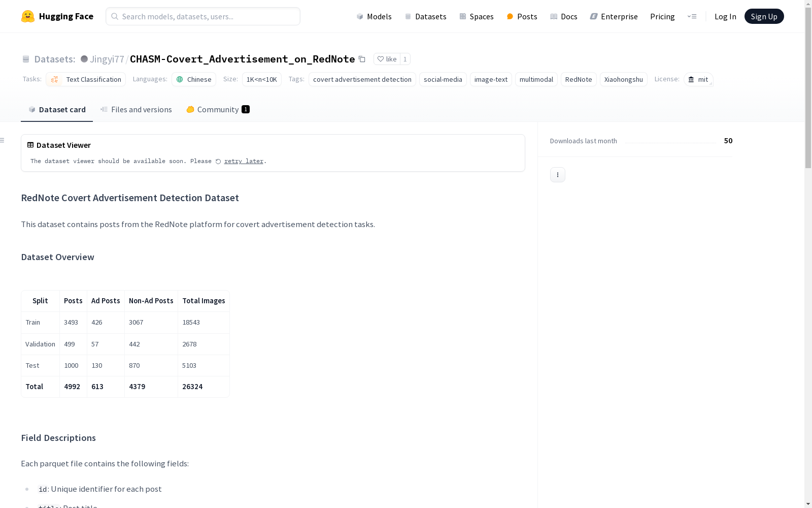Click the Non-Ad Posts column header
812x508 pixels.
coord(151,301)
